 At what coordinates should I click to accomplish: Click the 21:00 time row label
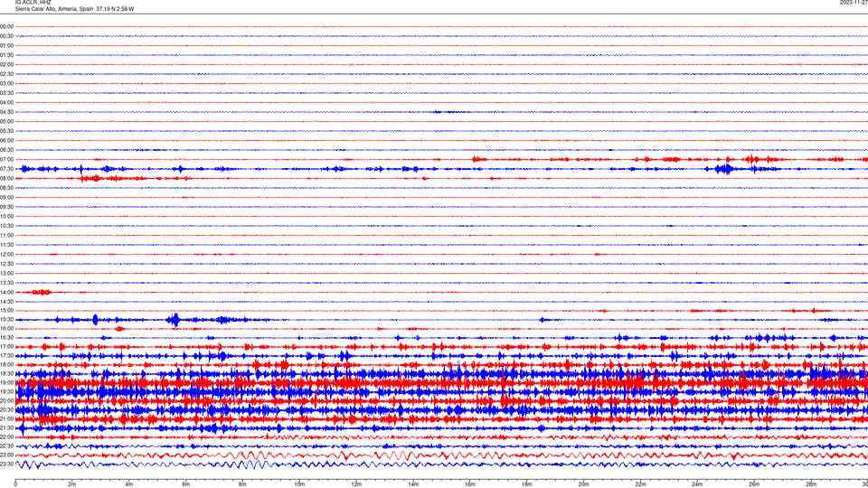[6, 418]
